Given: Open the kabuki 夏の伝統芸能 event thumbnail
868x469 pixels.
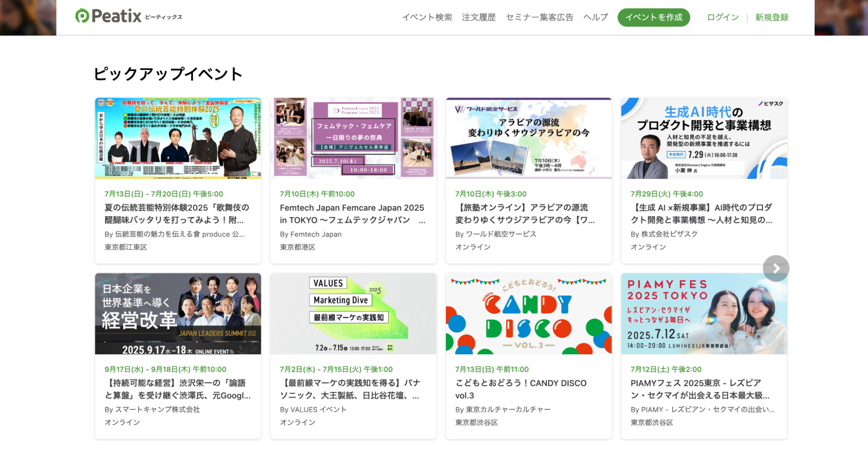Looking at the screenshot, I should coord(178,138).
